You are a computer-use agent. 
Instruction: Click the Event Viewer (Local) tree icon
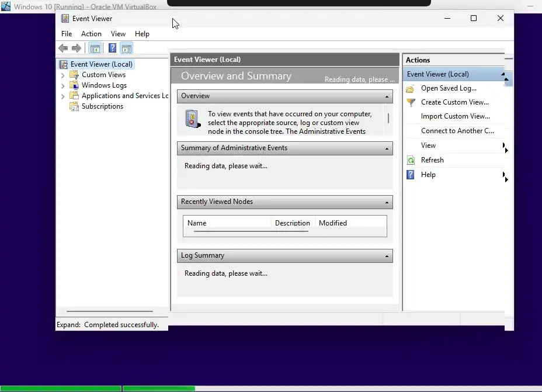tap(63, 64)
